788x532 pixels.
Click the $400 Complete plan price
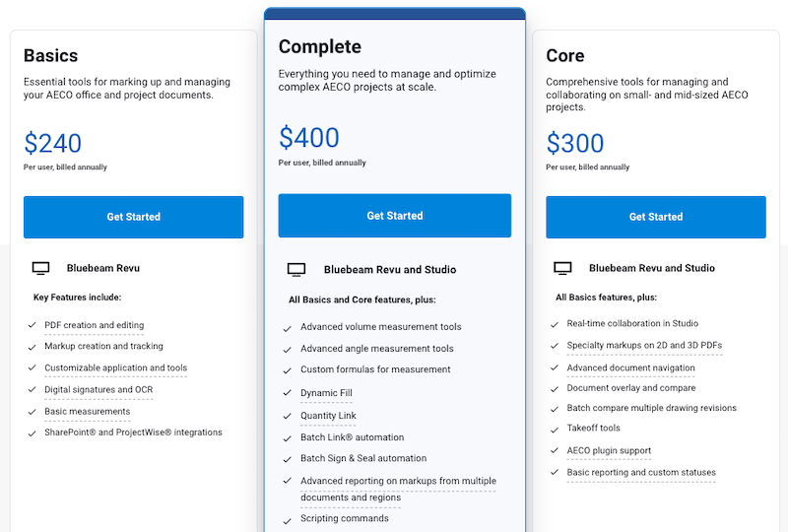pos(309,137)
